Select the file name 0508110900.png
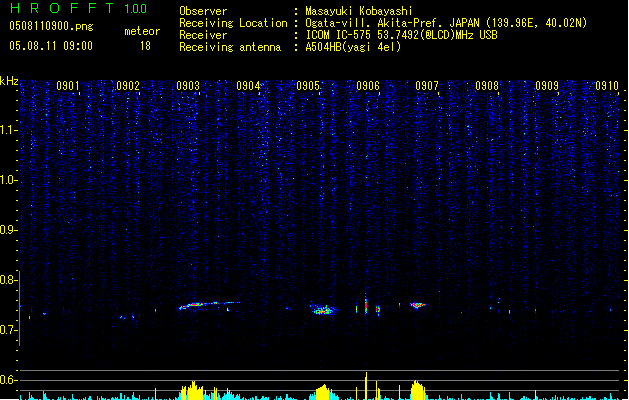The width and height of the screenshot is (629, 400). pos(51,26)
